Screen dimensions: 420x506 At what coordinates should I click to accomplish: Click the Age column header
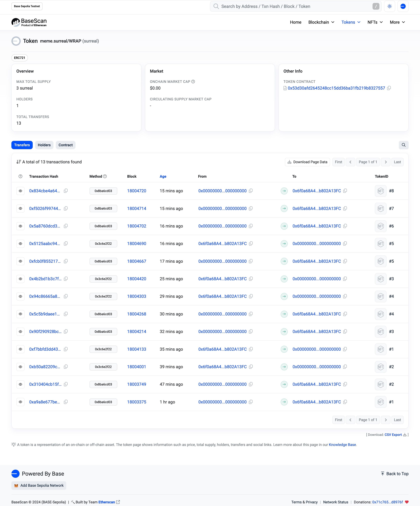163,176
